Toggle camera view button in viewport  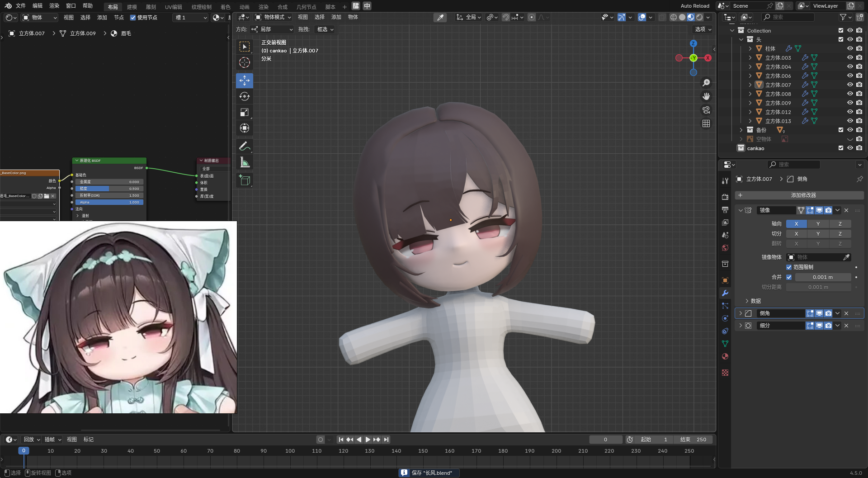[706, 110]
